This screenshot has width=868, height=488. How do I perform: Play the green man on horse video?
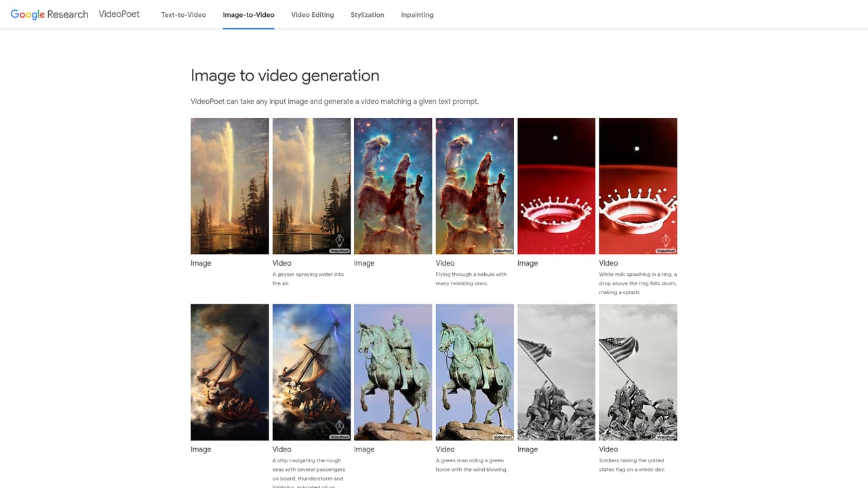coord(475,372)
